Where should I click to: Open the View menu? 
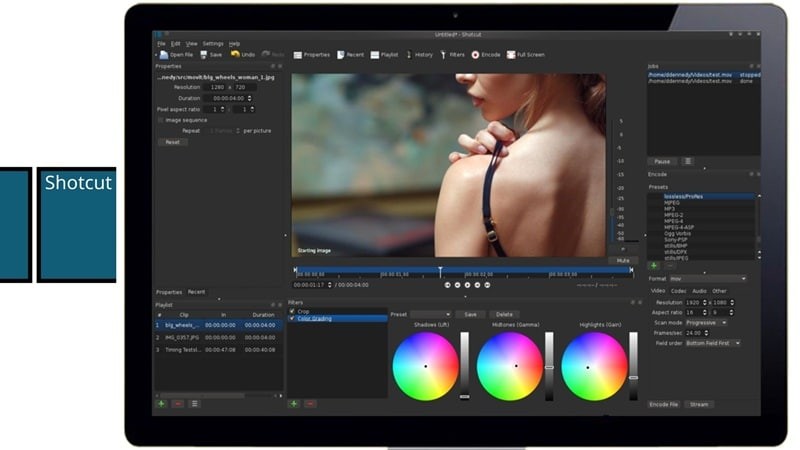191,44
